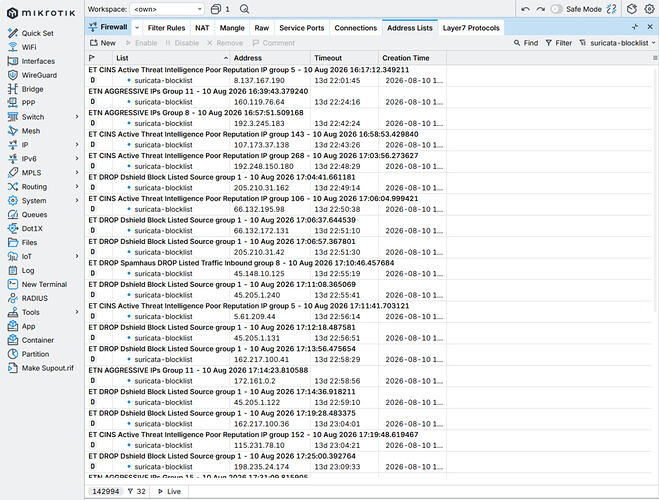The height and width of the screenshot is (500, 659).
Task: Click the Comment button
Action: click(x=274, y=43)
